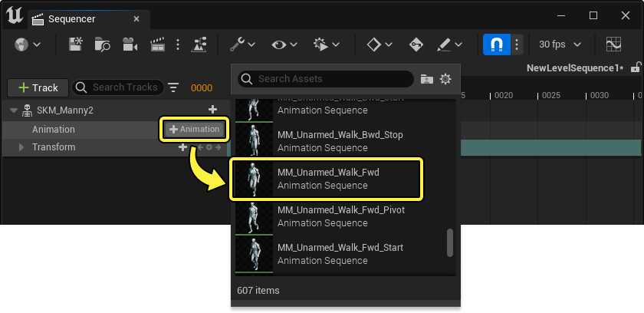
Task: Toggle the lock icon next to NewLevelSequence1
Action: click(x=636, y=68)
